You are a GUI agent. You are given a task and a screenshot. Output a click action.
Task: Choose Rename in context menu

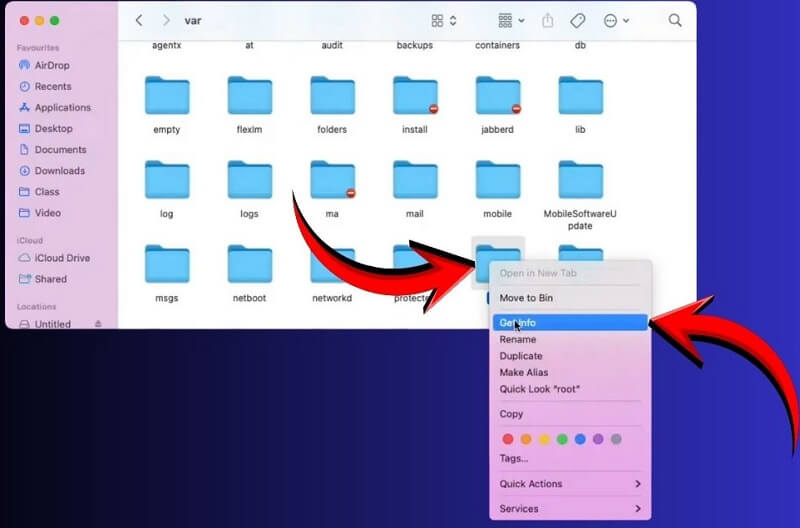[x=570, y=339]
